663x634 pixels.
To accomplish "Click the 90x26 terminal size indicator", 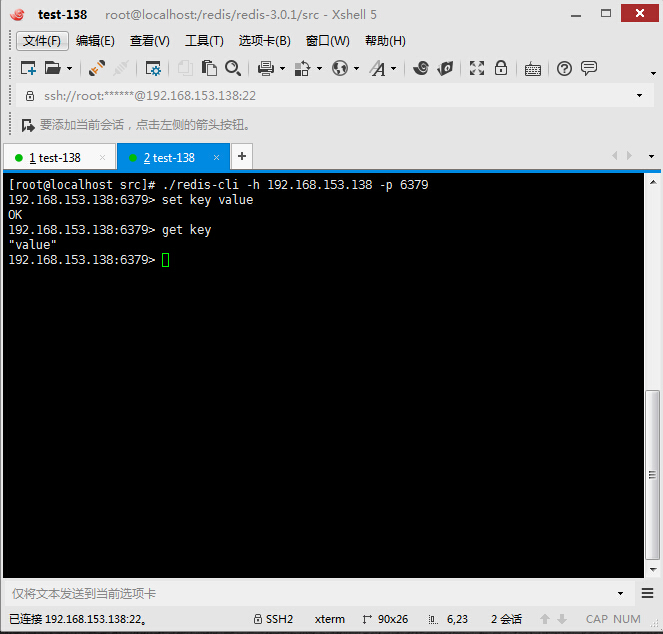I will point(385,619).
